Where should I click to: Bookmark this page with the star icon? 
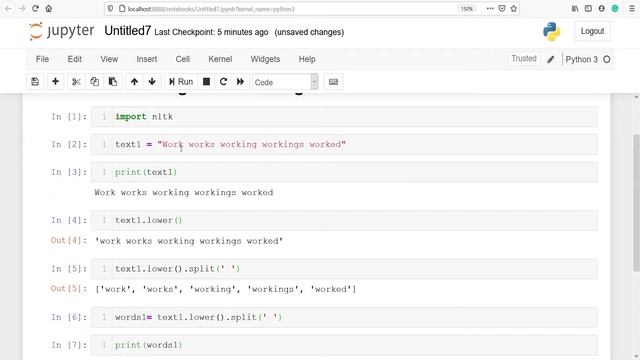click(x=513, y=9)
